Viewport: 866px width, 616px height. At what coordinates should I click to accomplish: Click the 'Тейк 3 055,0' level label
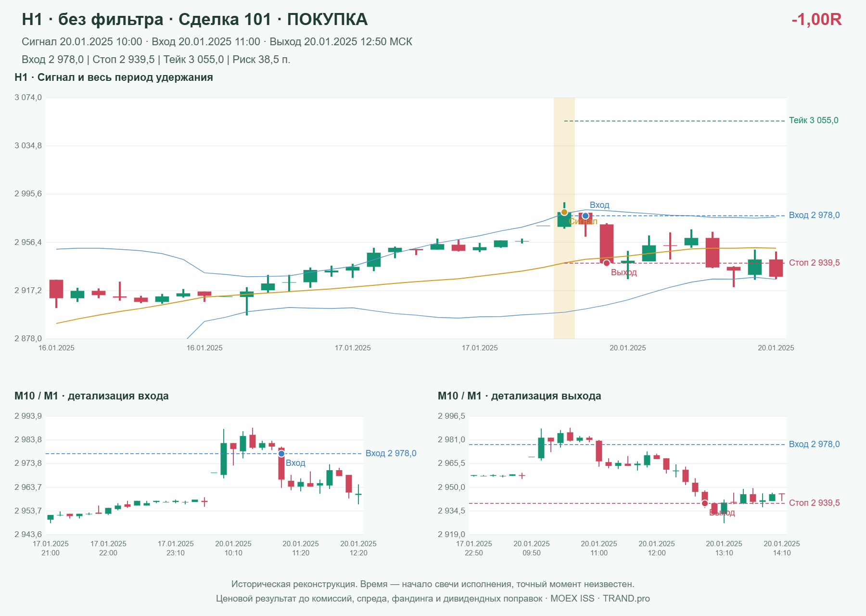(814, 120)
